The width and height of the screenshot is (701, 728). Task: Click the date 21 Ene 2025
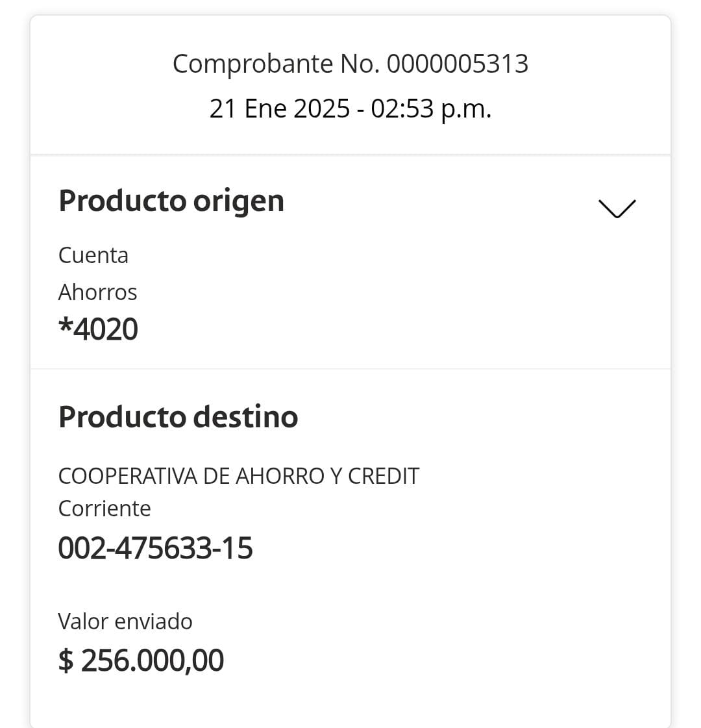click(279, 108)
